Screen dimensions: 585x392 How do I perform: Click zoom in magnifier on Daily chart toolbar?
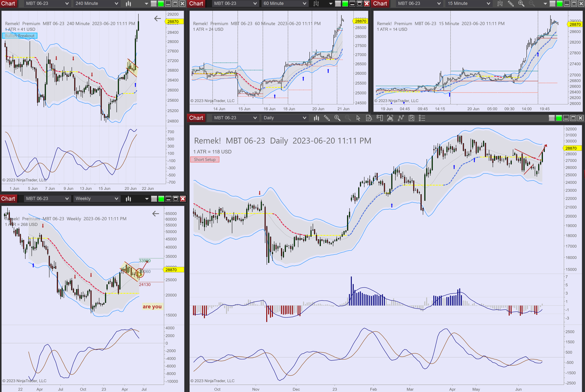(x=337, y=118)
